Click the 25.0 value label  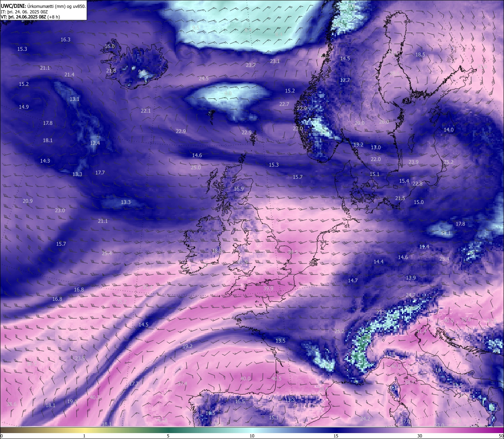click(196, 167)
